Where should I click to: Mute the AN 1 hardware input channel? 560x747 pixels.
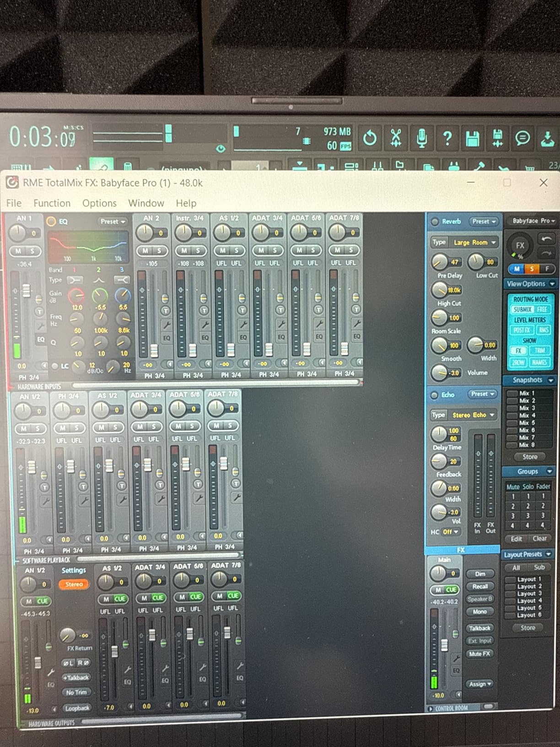point(18,251)
